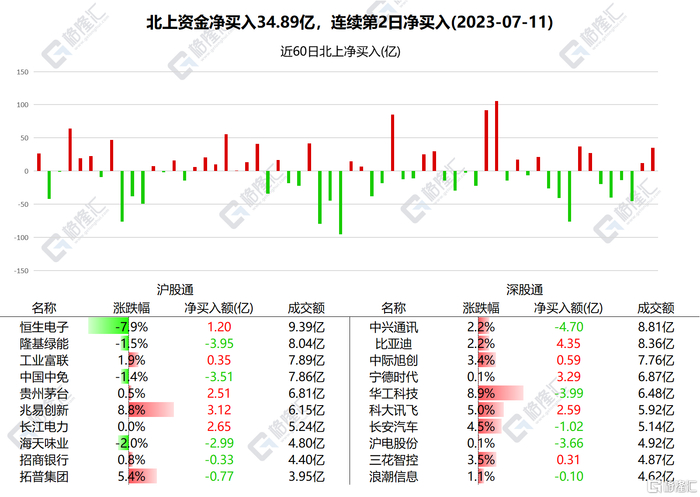Select stock name 隆基绿能
Image resolution: width=700 pixels, height=497 pixels.
44,344
